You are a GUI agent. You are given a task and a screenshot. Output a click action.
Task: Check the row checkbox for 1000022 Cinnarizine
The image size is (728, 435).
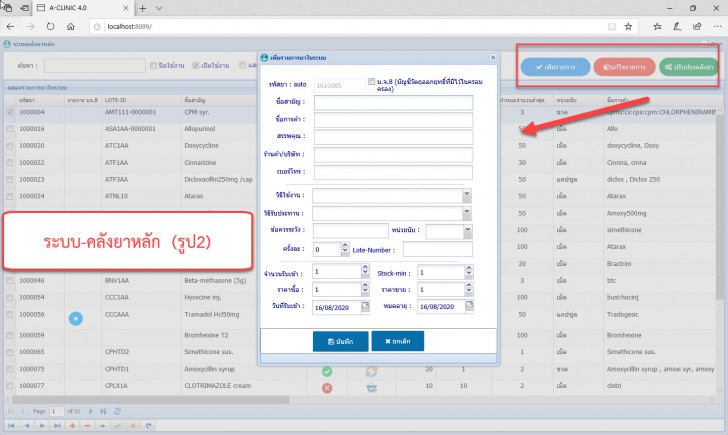10,162
